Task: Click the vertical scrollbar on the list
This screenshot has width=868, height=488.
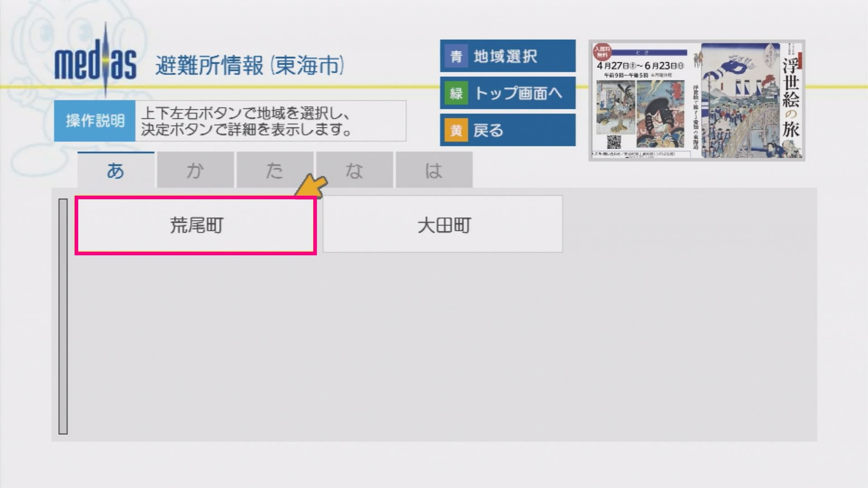Action: (63, 316)
